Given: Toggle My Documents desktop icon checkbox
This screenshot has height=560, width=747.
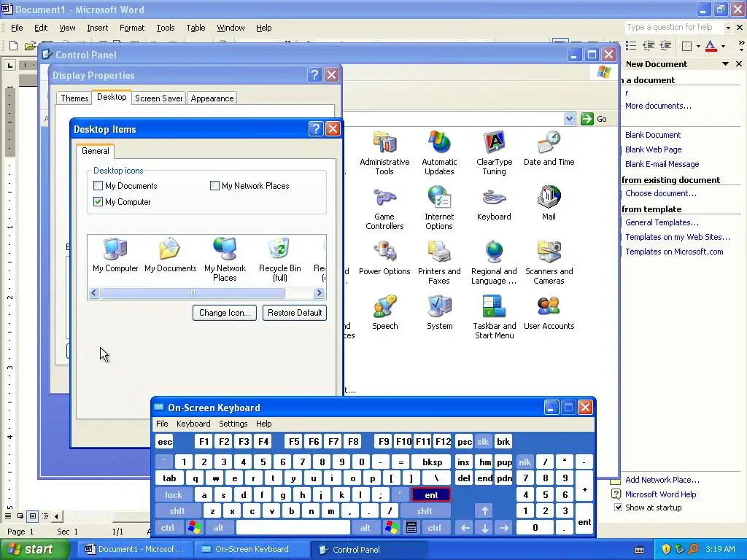Looking at the screenshot, I should 98,186.
